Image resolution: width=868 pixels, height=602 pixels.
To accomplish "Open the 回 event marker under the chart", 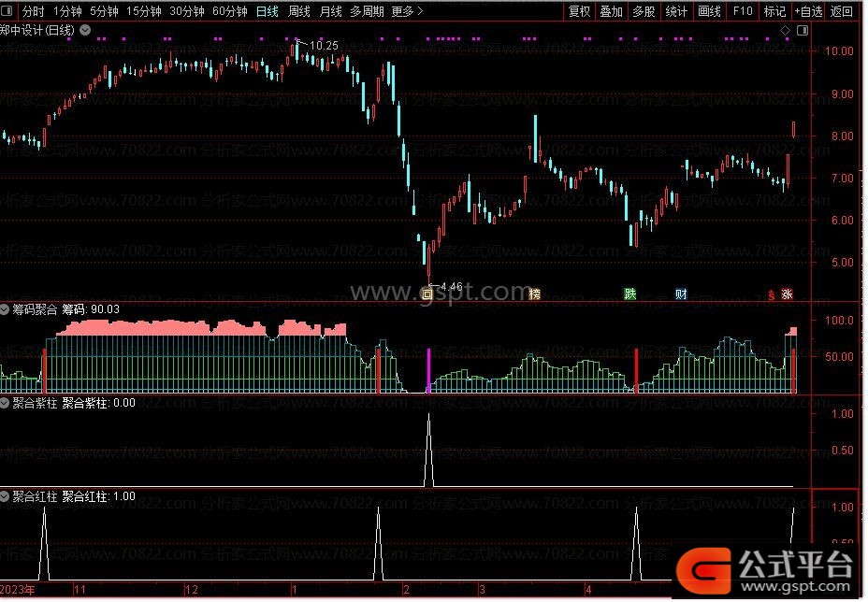I will 427,294.
